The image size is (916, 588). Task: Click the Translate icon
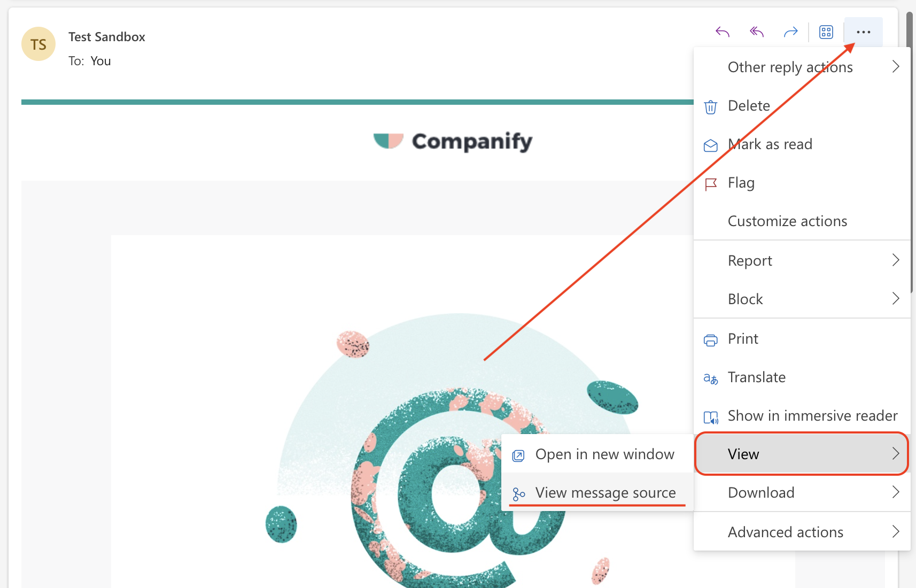(710, 378)
